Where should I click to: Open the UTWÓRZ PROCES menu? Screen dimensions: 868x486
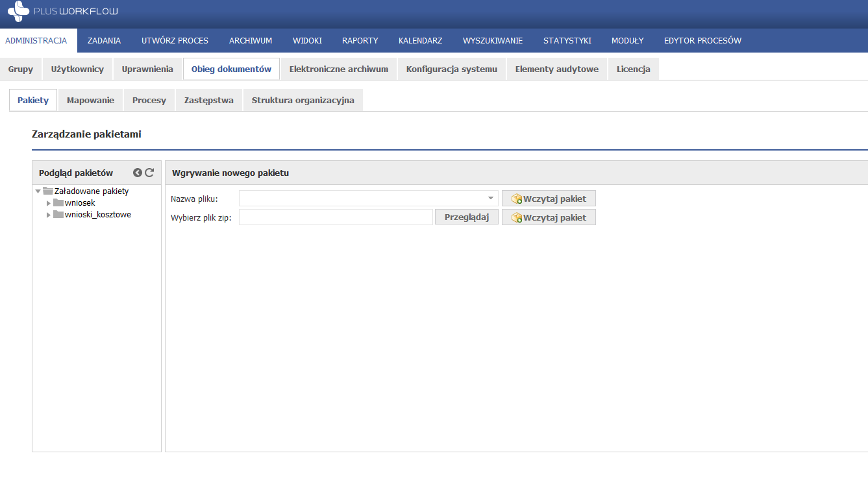175,40
